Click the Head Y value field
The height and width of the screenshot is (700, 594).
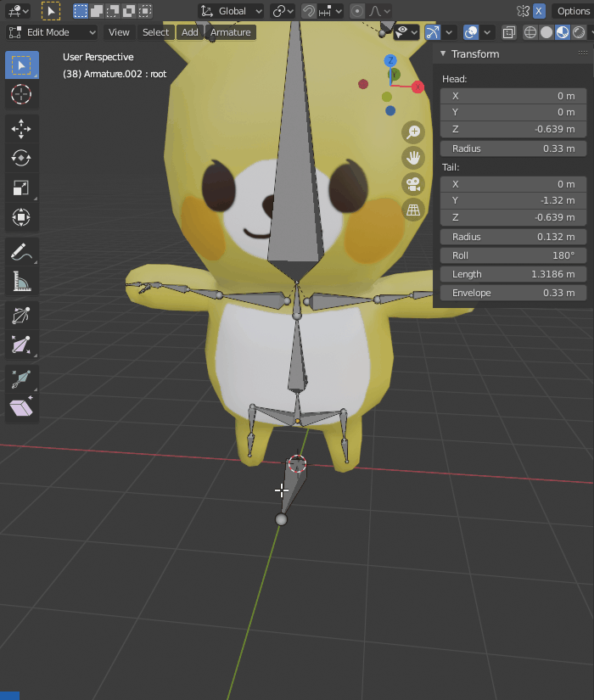[x=513, y=112]
